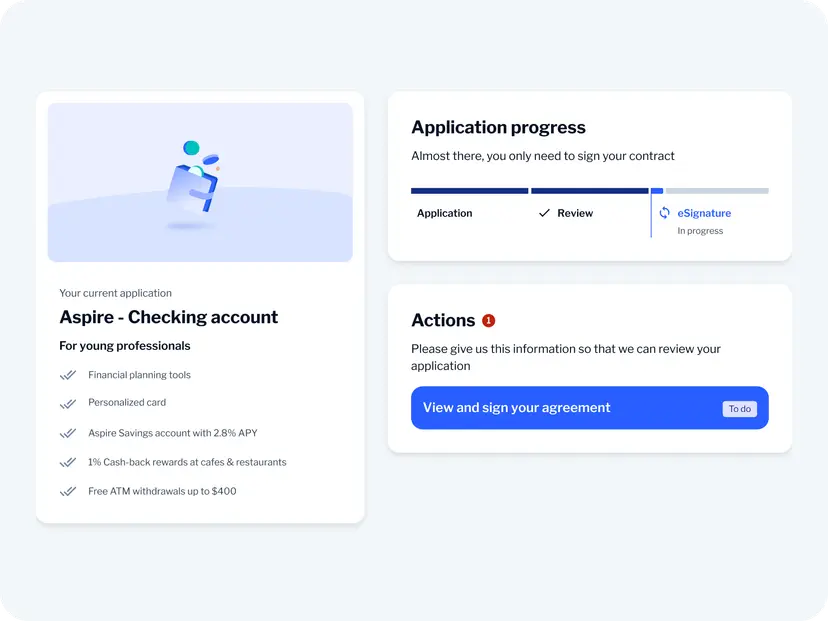Click the double-check icon beside Free ATM withdrawals
The image size is (828, 621).
pos(68,491)
